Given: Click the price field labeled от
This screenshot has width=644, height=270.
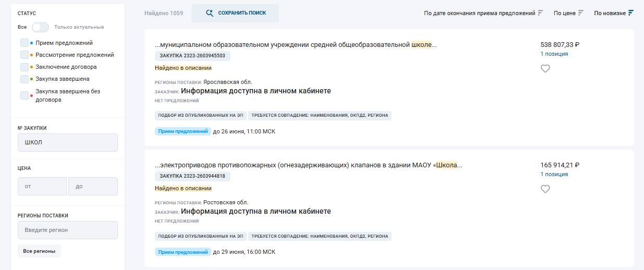Looking at the screenshot, I should [42, 186].
